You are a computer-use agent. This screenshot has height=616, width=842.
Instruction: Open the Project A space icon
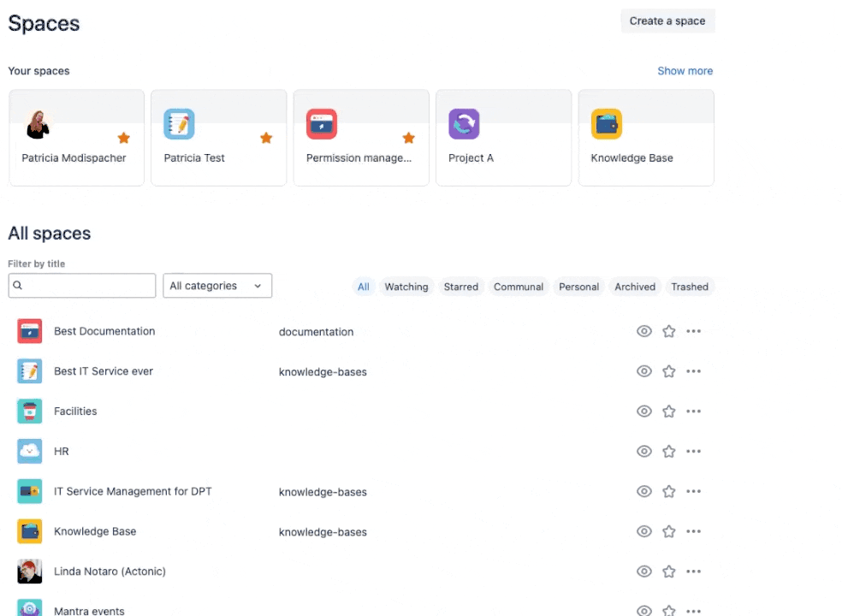pyautogui.click(x=464, y=123)
